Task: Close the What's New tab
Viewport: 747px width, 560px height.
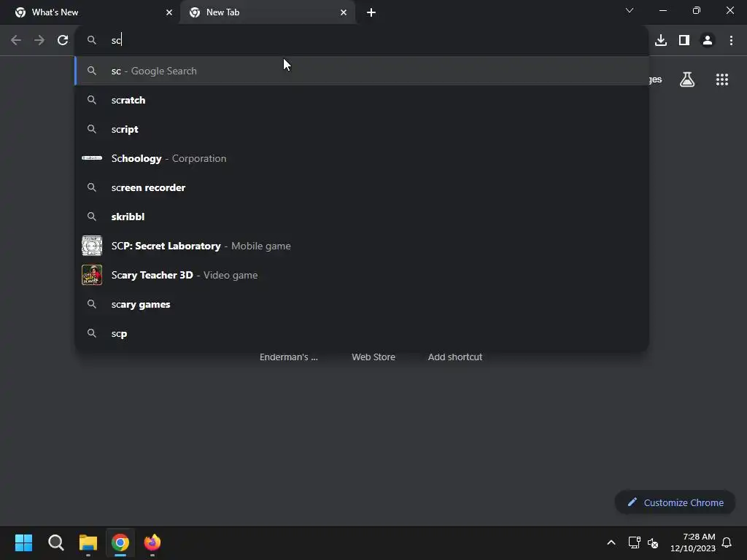Action: 169,12
